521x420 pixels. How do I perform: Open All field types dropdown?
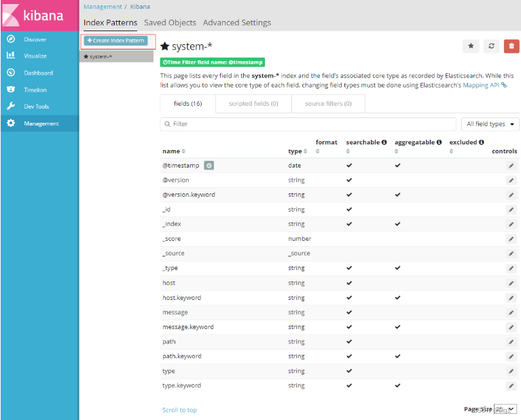pos(490,124)
